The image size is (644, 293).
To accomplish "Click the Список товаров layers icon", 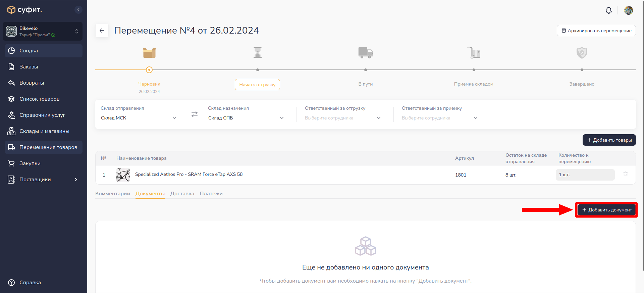I will click(x=11, y=99).
